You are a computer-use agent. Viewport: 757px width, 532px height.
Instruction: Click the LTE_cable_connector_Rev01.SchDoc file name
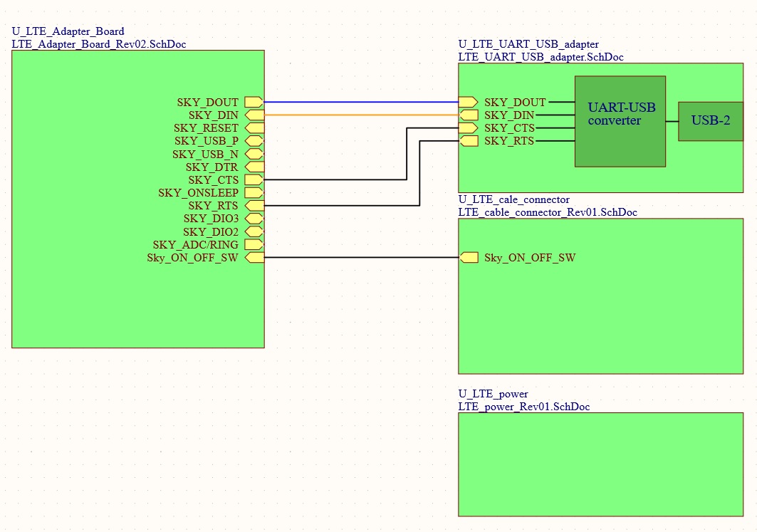pos(548,212)
